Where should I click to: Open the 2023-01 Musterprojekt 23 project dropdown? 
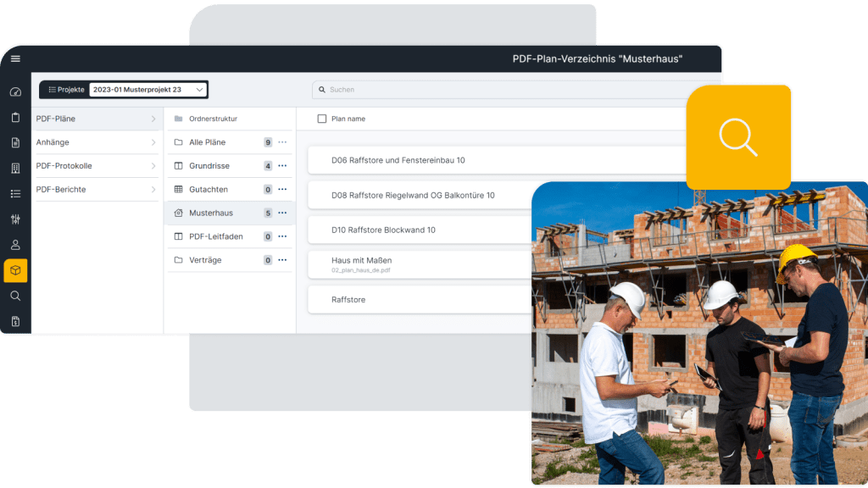(x=147, y=89)
